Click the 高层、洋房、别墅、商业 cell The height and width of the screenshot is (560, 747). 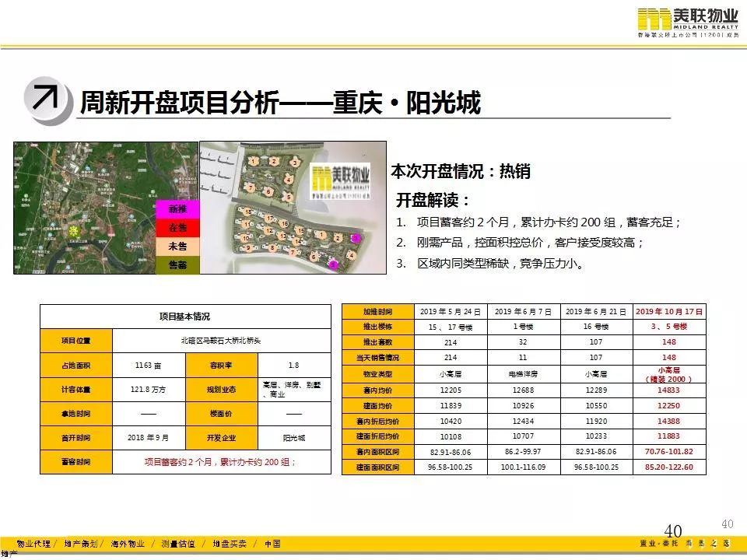click(294, 390)
